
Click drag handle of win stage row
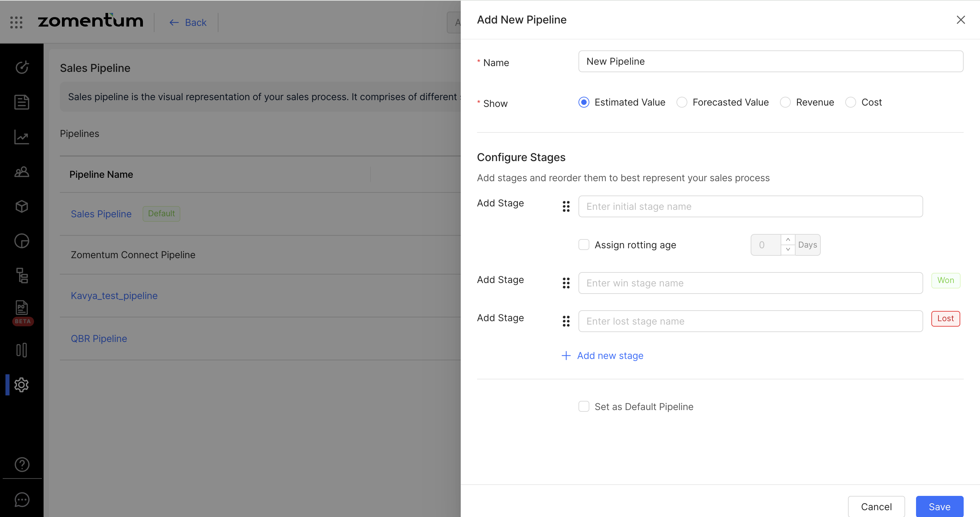(566, 283)
